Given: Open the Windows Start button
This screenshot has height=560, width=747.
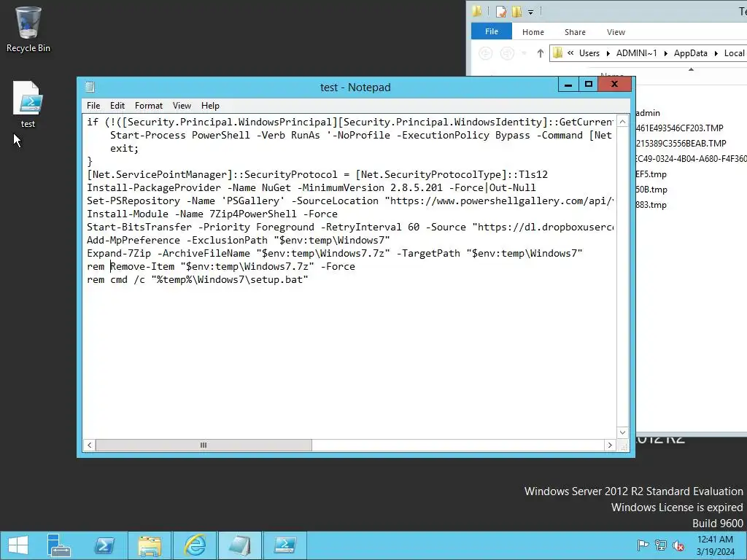Looking at the screenshot, I should click(18, 545).
